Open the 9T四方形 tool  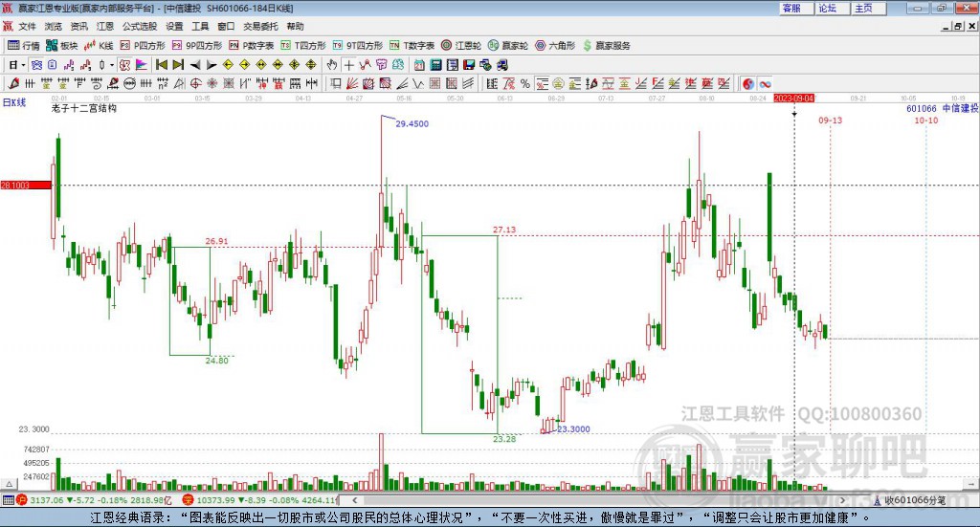[358, 46]
